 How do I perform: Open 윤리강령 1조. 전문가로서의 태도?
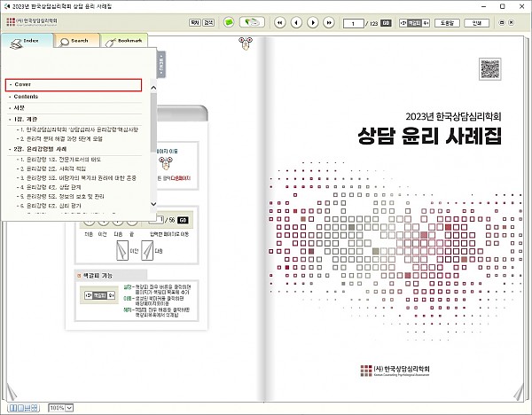point(59,160)
